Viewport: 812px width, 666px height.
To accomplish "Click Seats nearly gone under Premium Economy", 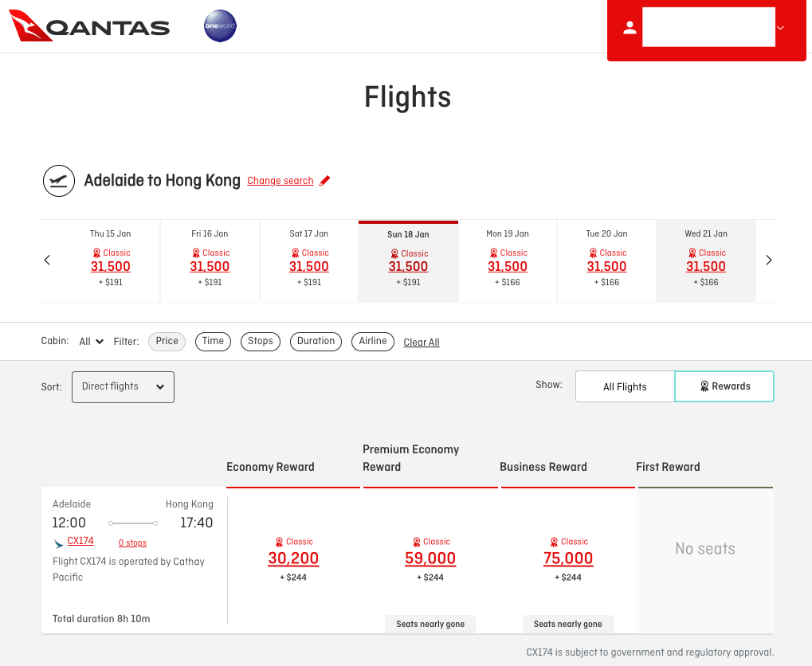I will click(x=430, y=624).
